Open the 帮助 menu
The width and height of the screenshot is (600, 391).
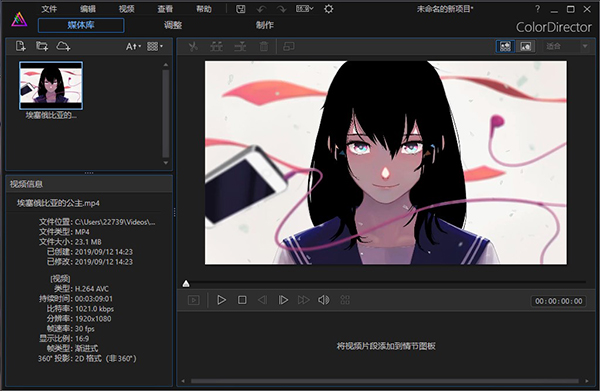(204, 9)
